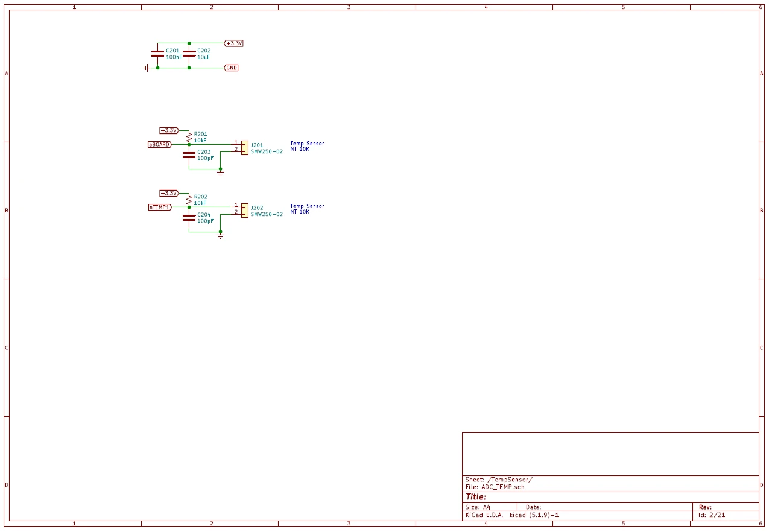This screenshot has height=532, width=769.
Task: Select the R202 resistor symbol
Action: pyautogui.click(x=189, y=200)
